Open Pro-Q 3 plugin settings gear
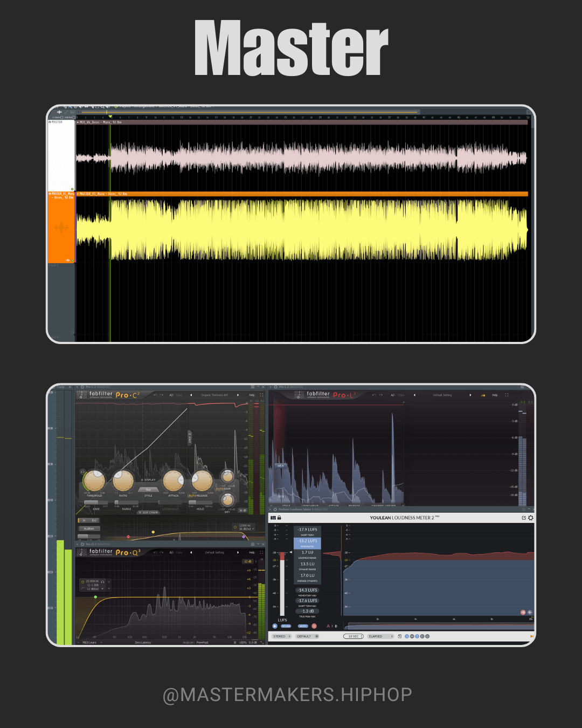The width and height of the screenshot is (582, 728). (82, 544)
